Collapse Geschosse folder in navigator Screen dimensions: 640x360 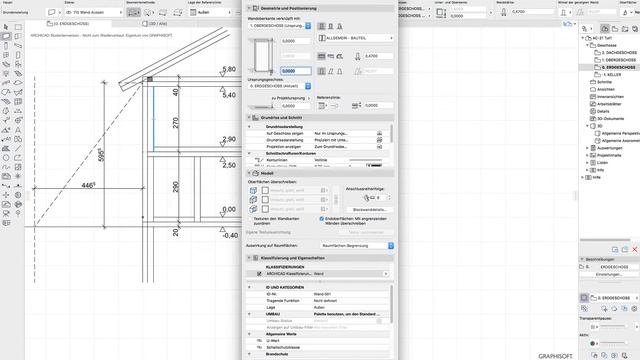coord(587,45)
